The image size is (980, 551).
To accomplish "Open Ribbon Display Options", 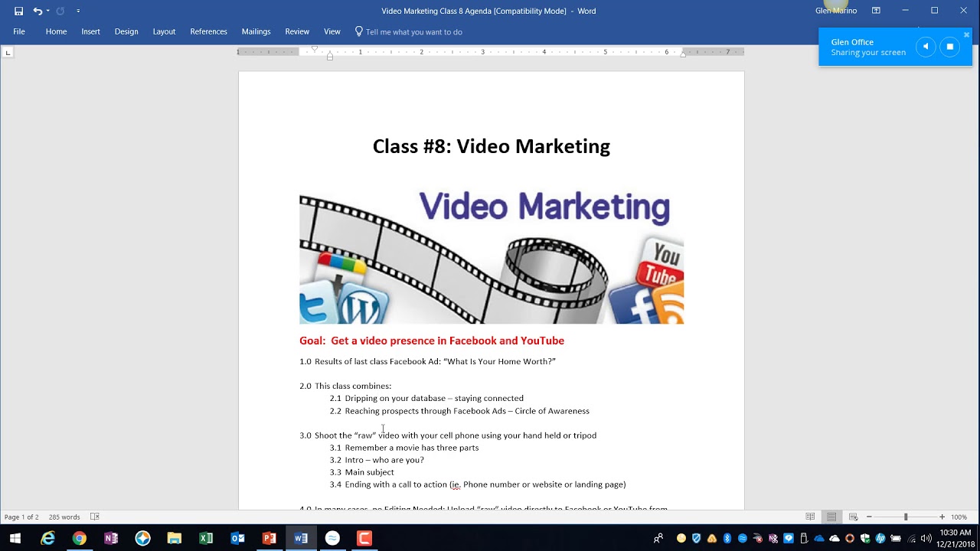I will 876,11.
